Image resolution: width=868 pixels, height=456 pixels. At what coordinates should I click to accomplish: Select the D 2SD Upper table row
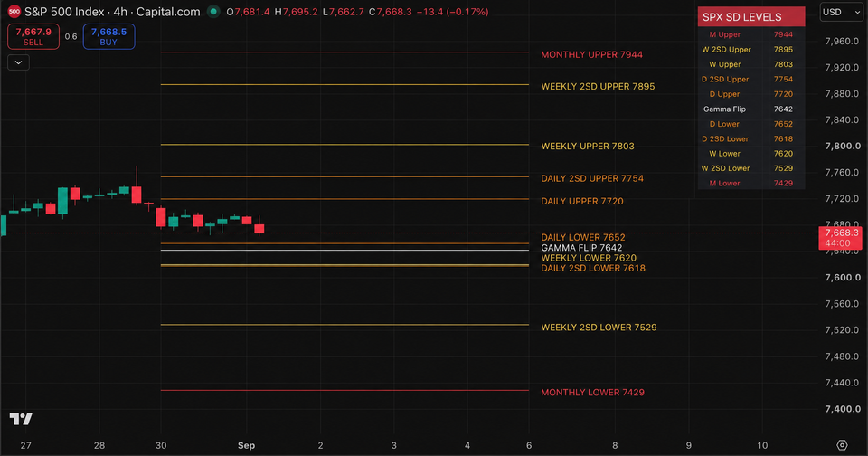coord(751,80)
